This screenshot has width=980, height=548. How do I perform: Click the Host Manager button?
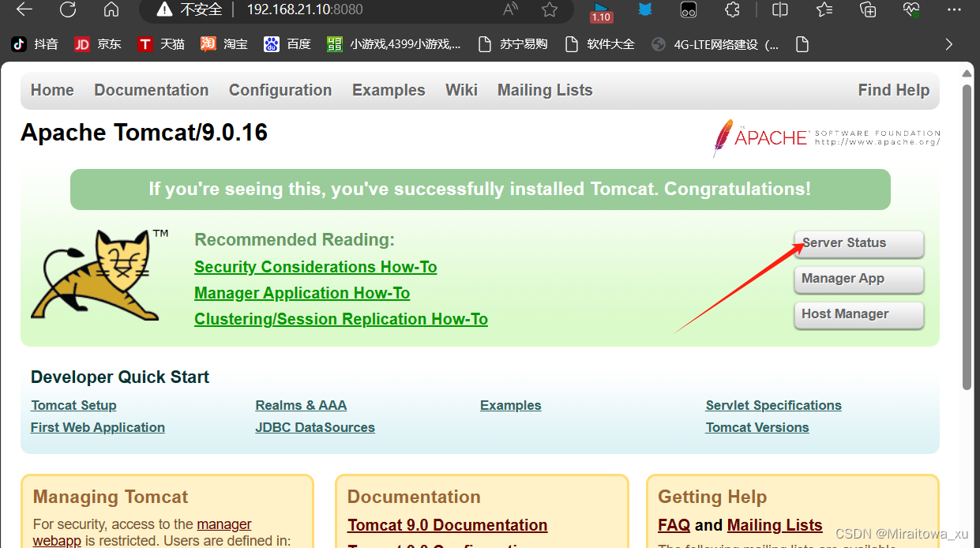pos(858,314)
